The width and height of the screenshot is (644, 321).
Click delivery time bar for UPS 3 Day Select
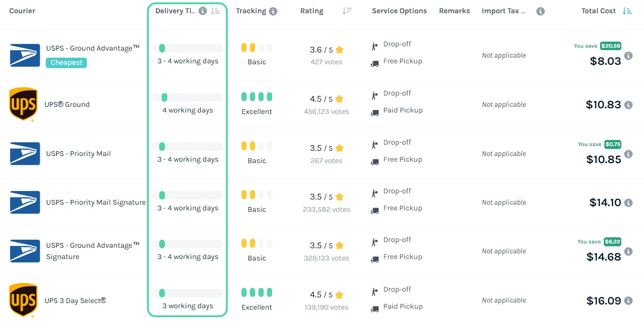tap(187, 293)
